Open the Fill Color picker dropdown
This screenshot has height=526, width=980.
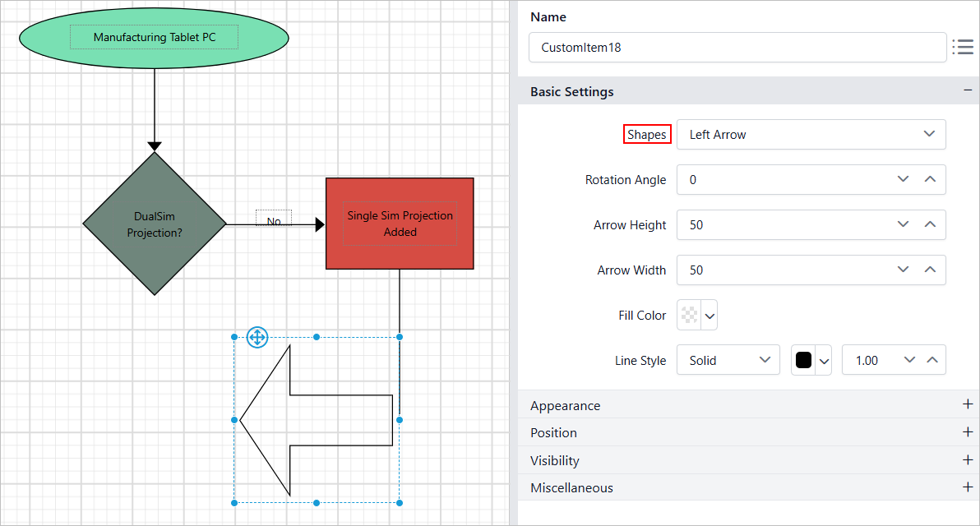pyautogui.click(x=710, y=316)
